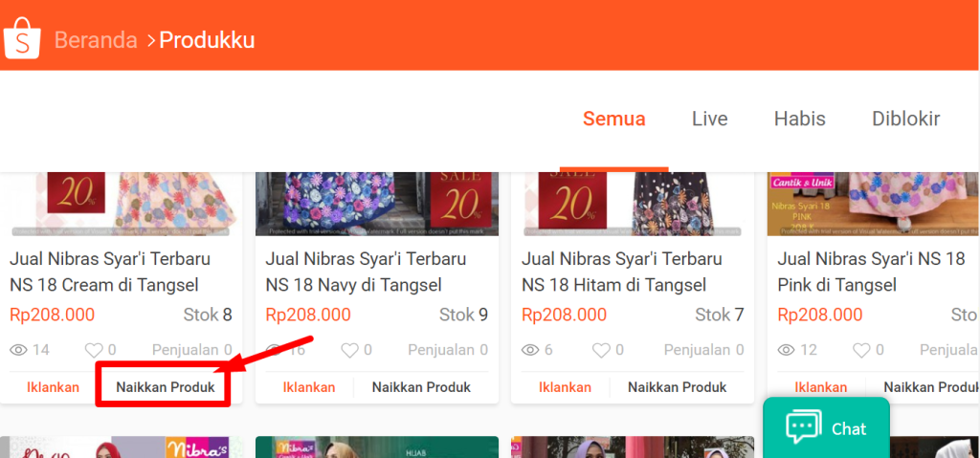Click Iklankan on NS 18 Navy product

pos(309,387)
